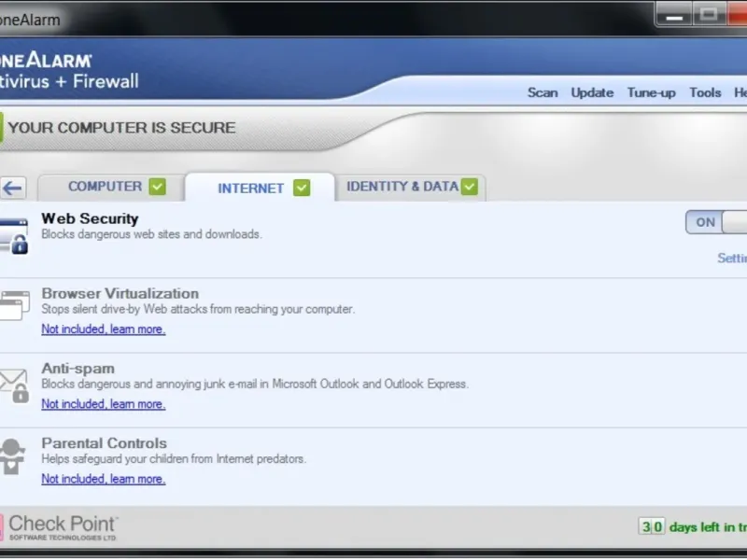Click 'YOUR COMPUTER IS SECURE' status text

[122, 128]
